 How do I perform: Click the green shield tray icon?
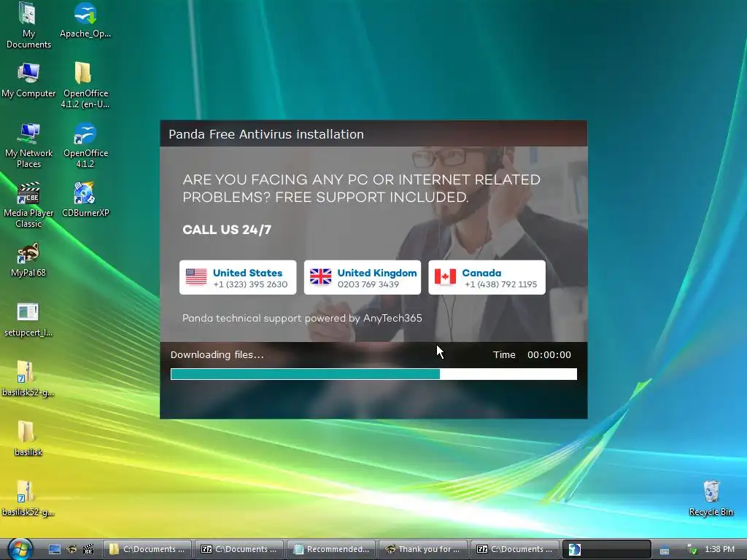692,550
